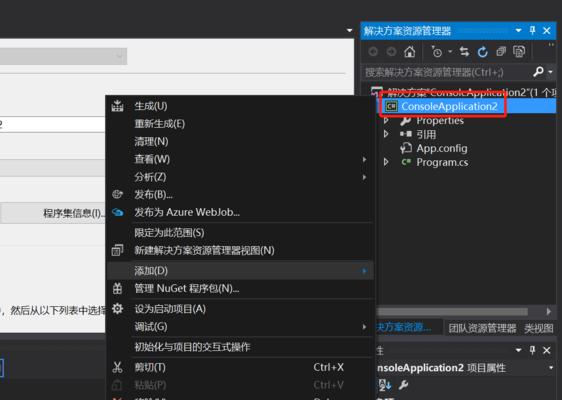
Task: Click the Forward arrow in Solution Explorer toolbar
Action: [x=391, y=52]
